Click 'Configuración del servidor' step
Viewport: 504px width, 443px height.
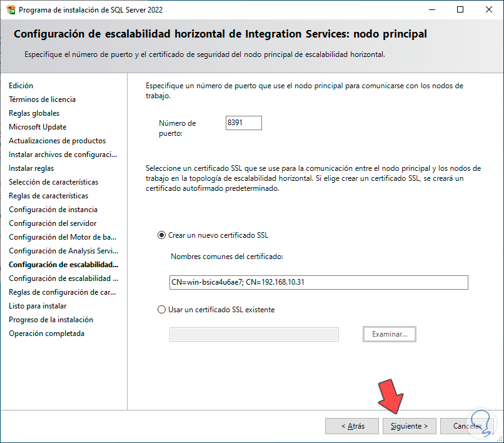53,223
